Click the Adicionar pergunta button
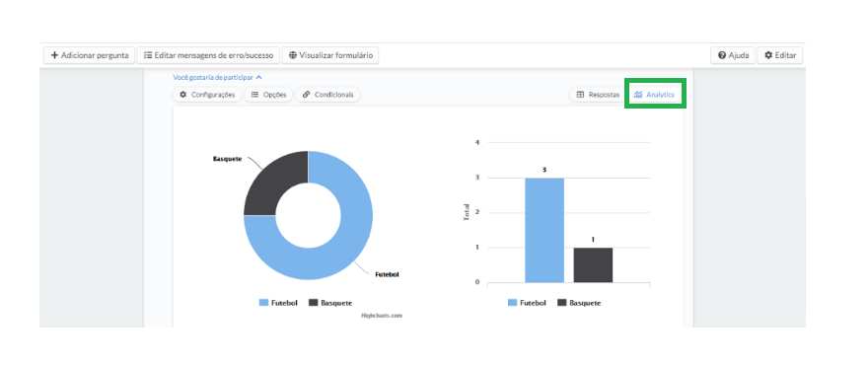 pos(89,55)
